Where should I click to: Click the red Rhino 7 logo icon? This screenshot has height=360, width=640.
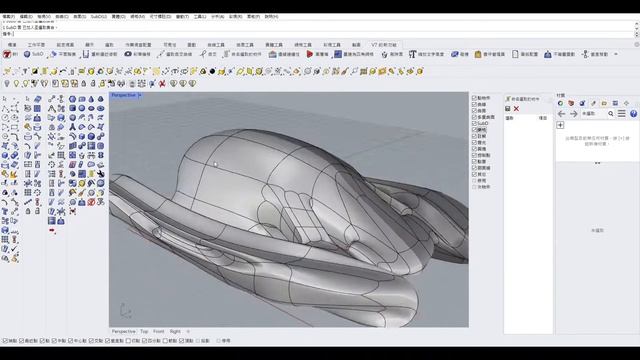pyautogui.click(x=7, y=54)
